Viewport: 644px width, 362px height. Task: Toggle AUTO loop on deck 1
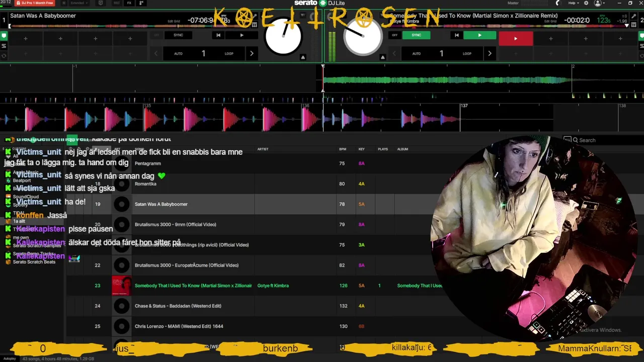click(178, 53)
